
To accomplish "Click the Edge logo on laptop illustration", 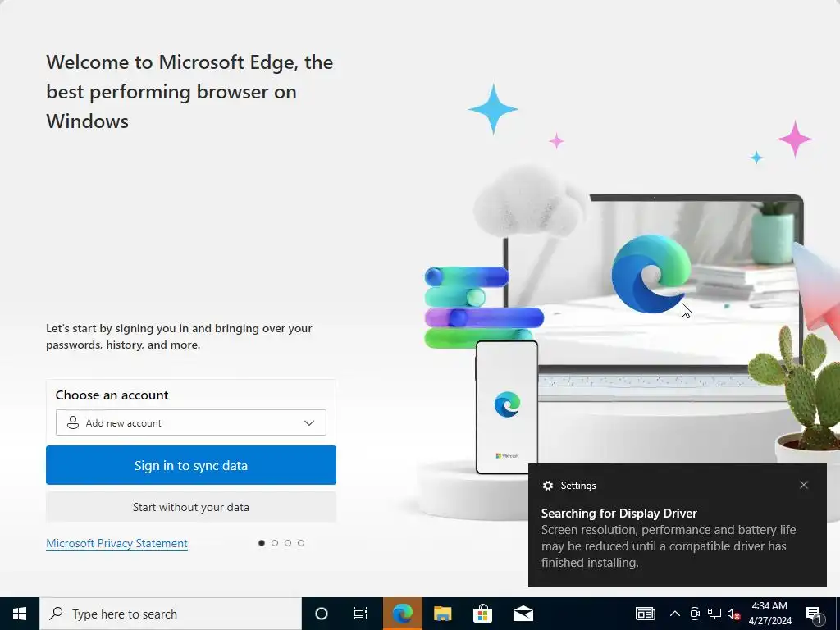I will pos(651,274).
